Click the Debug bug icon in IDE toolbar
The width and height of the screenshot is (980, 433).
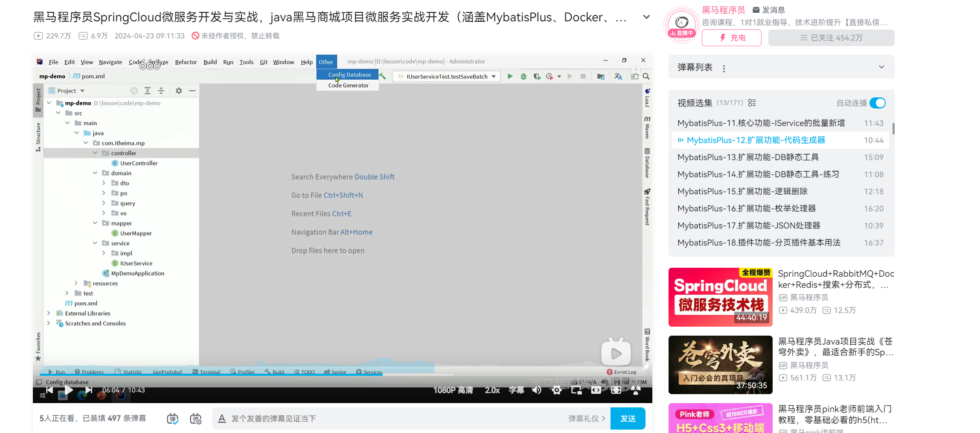click(x=523, y=76)
